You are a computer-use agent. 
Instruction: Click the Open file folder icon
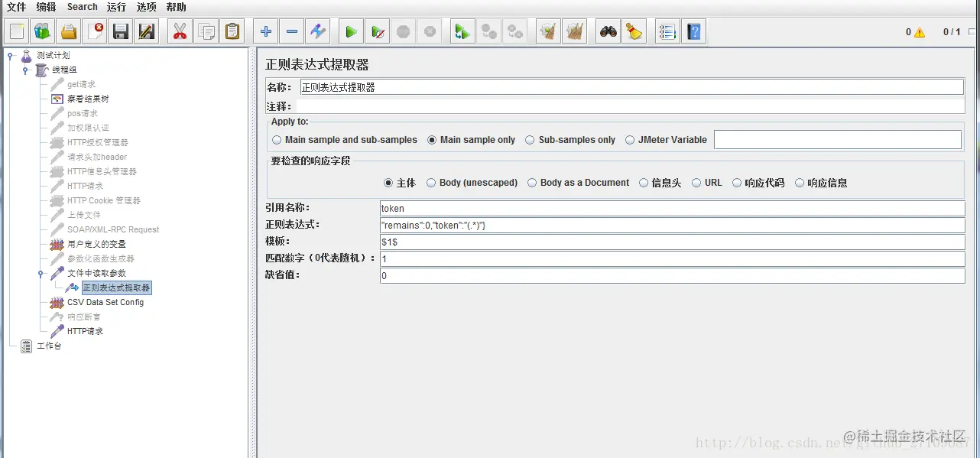[x=69, y=31]
